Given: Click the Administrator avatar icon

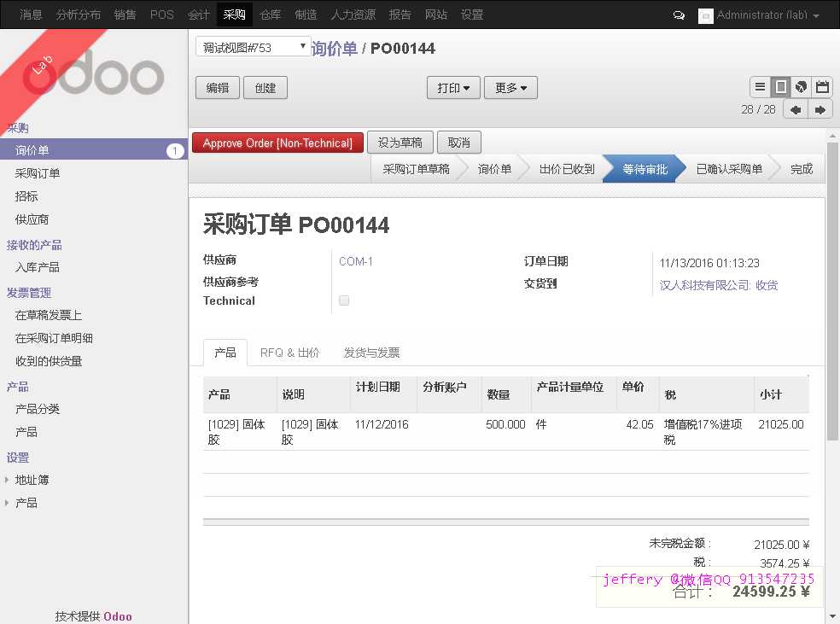Looking at the screenshot, I should coord(705,15).
